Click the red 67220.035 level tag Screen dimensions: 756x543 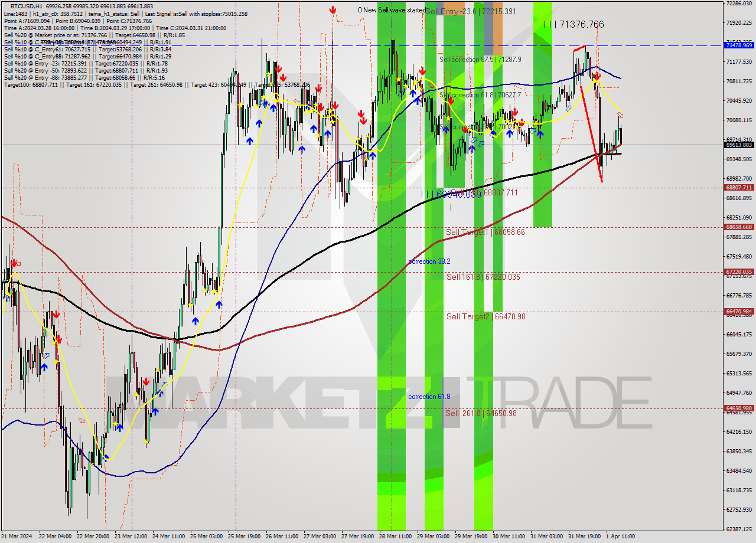click(739, 272)
